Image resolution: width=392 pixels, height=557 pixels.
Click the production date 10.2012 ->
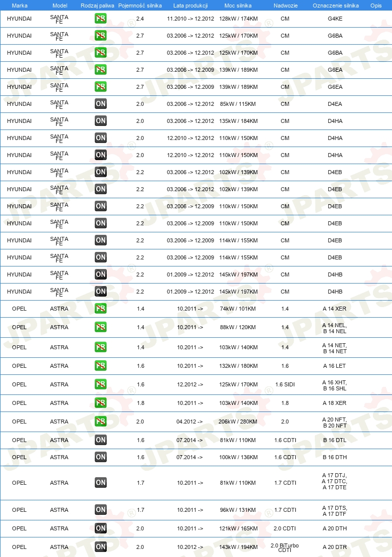click(x=190, y=547)
